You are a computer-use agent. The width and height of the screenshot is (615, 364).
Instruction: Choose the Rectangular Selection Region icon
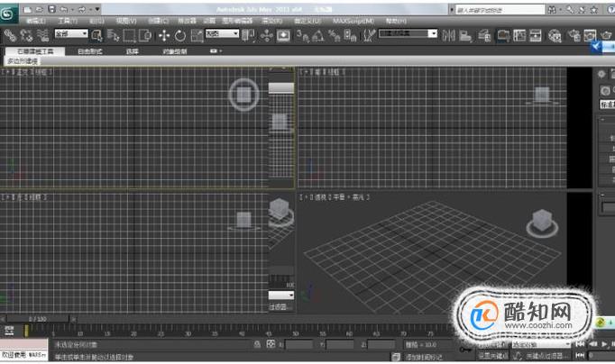click(129, 36)
